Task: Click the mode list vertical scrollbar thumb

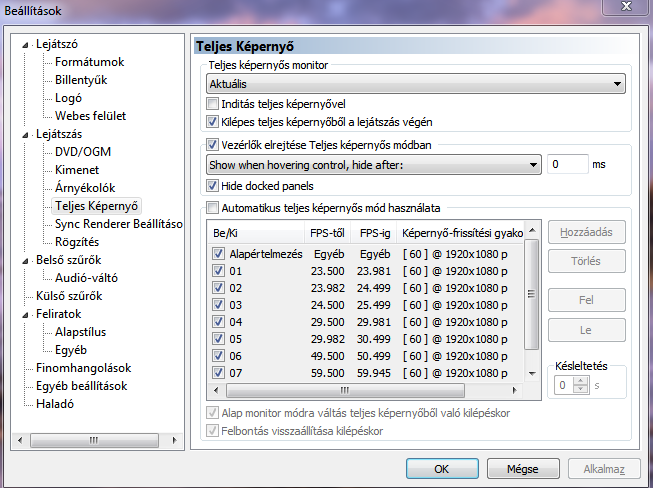Action: (x=532, y=294)
